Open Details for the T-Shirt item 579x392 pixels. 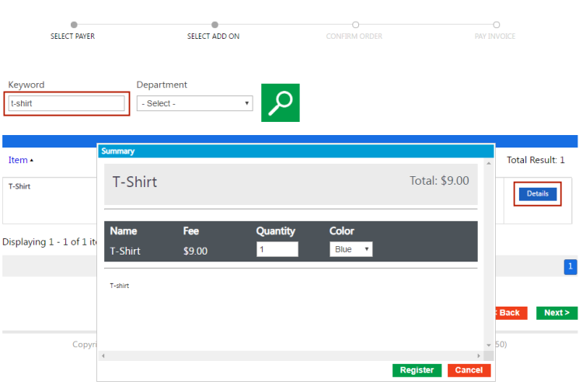pos(537,194)
